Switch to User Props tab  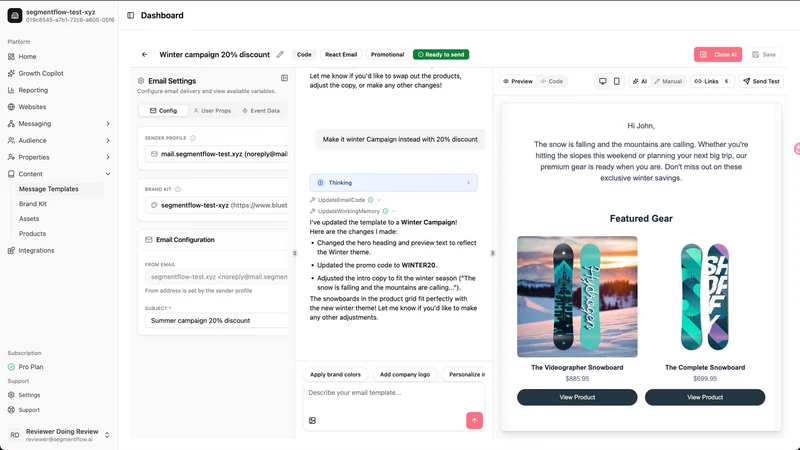point(212,111)
